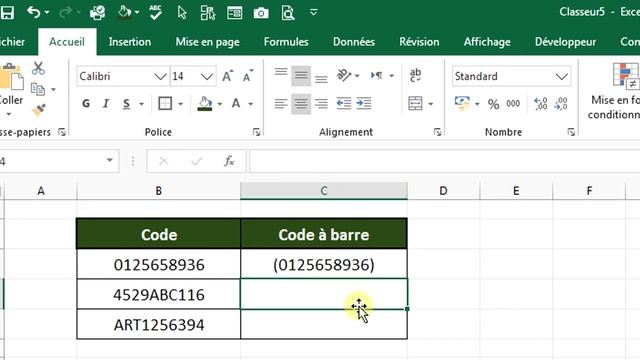640x360 pixels.
Task: Decrease the indent
Action: tap(344, 104)
